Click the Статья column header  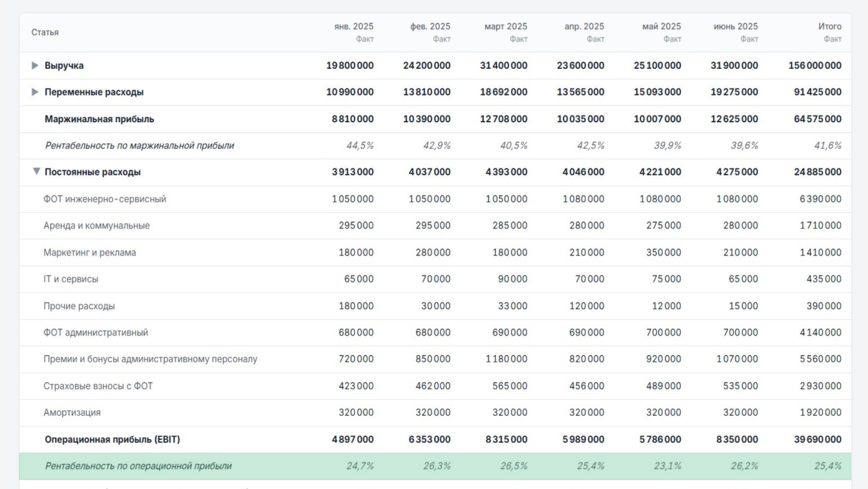(45, 32)
